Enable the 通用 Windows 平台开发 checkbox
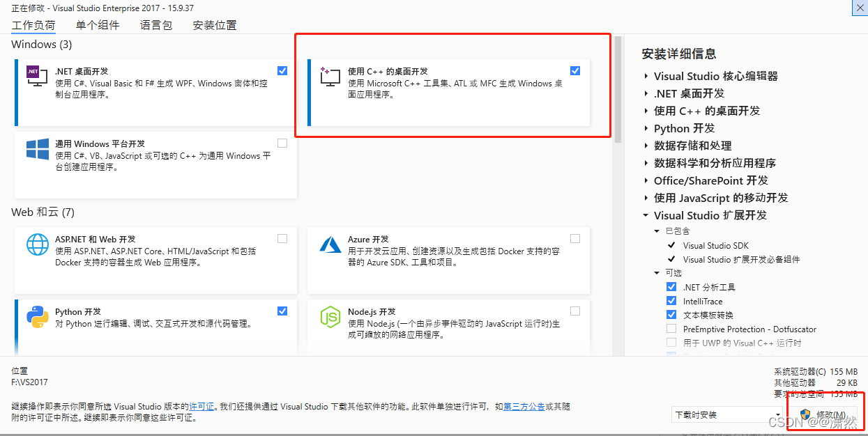Image resolution: width=868 pixels, height=436 pixels. pos(282,143)
